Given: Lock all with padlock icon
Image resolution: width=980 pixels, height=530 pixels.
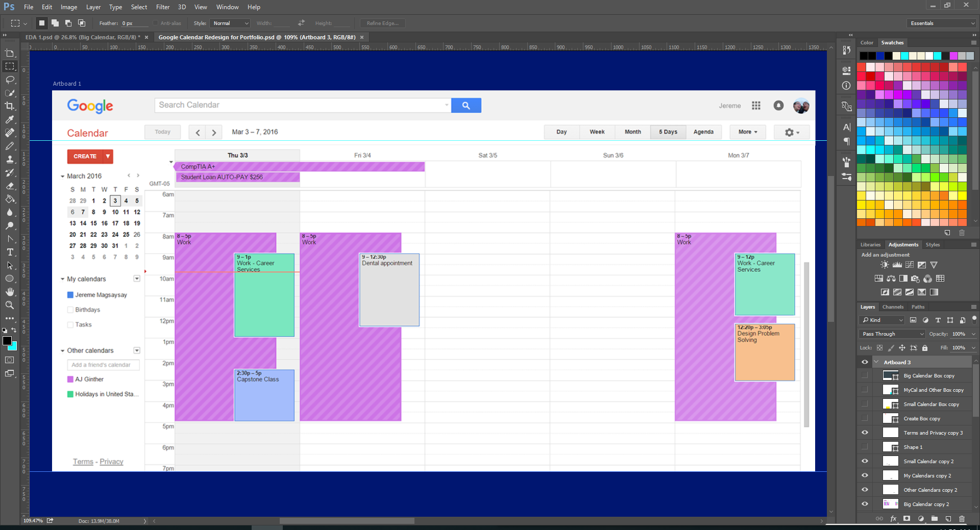Looking at the screenshot, I should 925,348.
